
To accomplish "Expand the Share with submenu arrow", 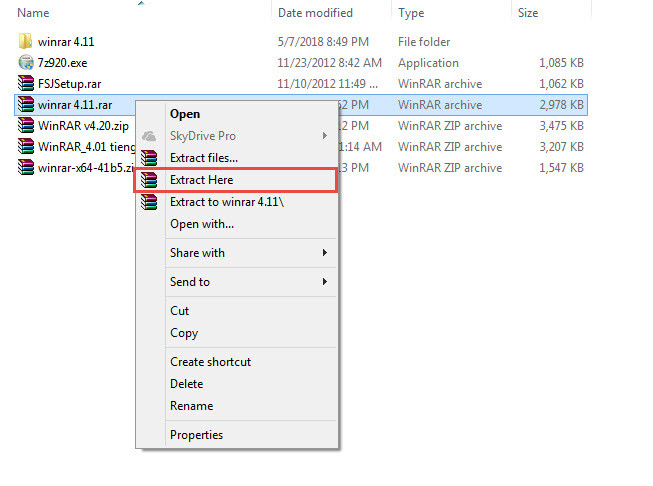I will coord(325,253).
